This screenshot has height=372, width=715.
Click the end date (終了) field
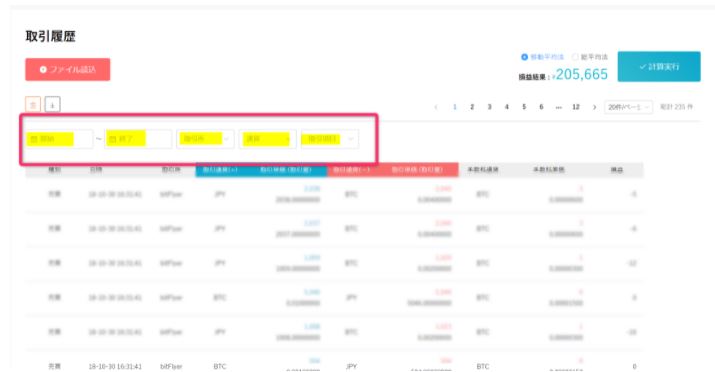tap(138, 139)
